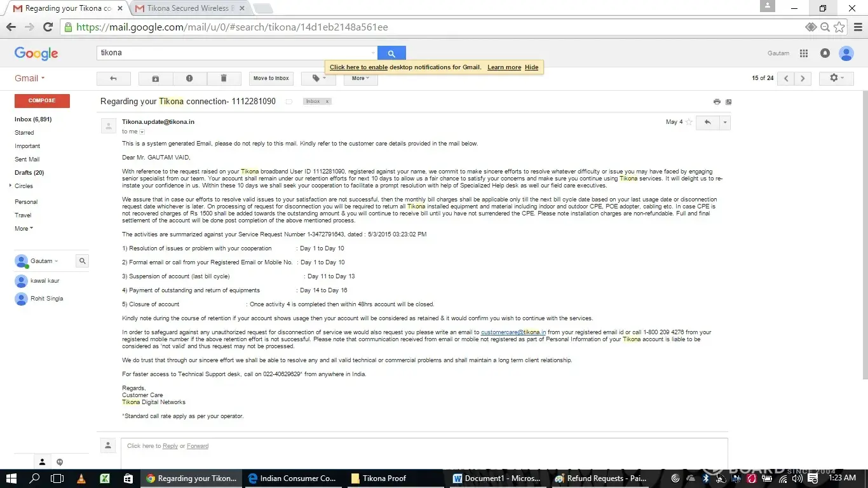868x488 pixels.
Task: Reload the page in Chrome
Action: 48,27
